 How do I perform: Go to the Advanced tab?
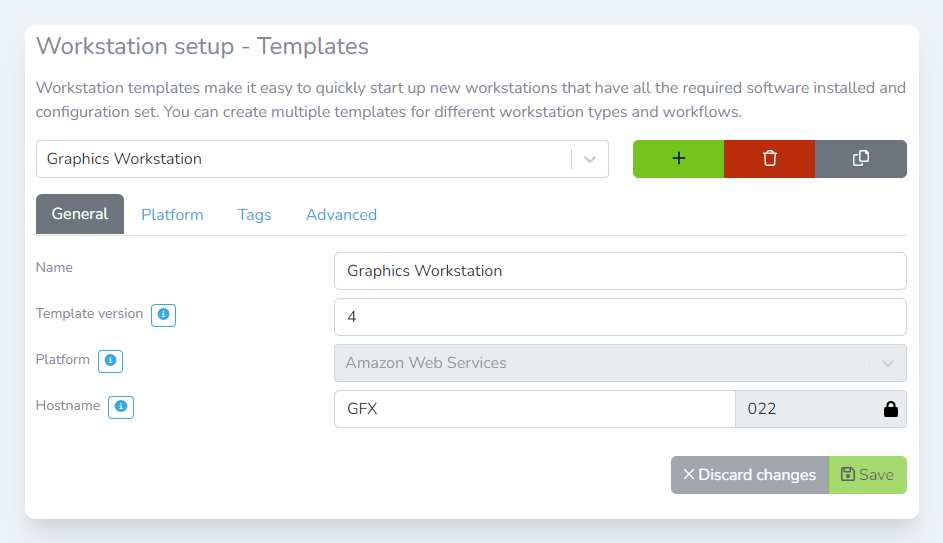[341, 215]
